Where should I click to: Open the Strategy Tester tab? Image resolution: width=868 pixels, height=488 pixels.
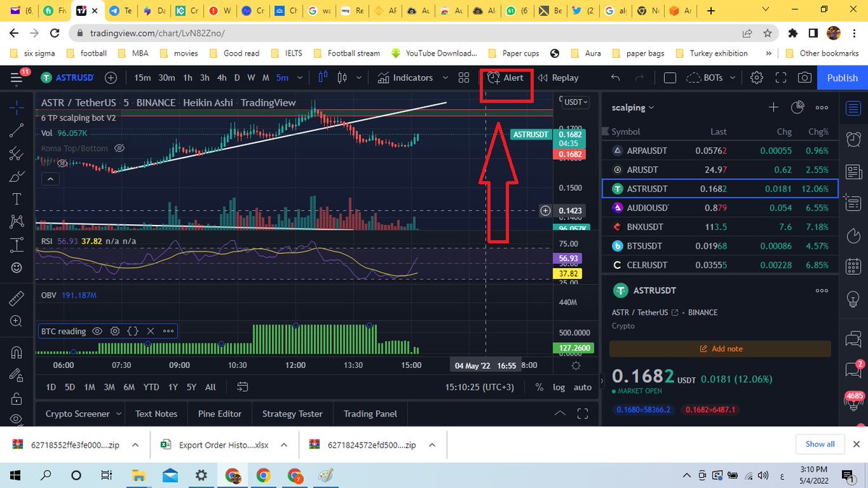coord(292,414)
